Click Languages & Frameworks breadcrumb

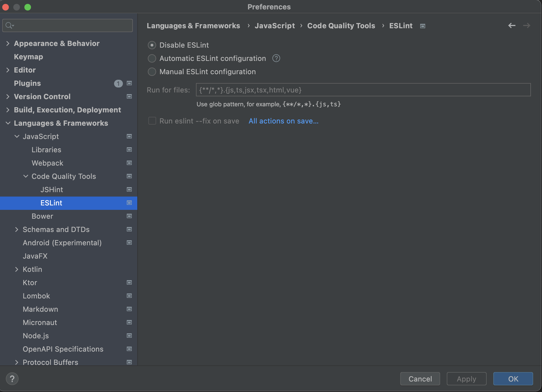click(193, 26)
